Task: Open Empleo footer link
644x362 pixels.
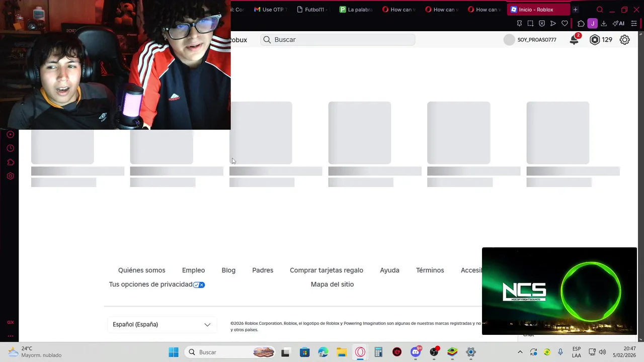Action: point(193,270)
